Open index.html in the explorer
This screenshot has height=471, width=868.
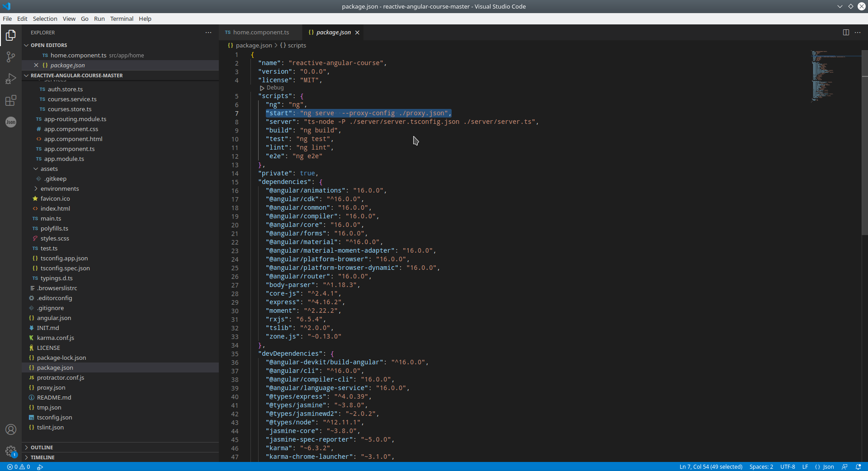coord(120,209)
